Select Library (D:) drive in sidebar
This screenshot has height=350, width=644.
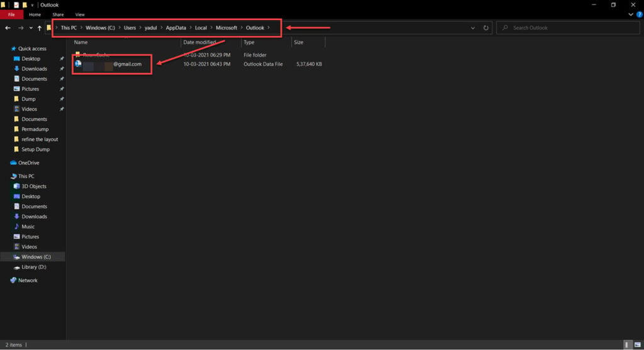(x=34, y=267)
